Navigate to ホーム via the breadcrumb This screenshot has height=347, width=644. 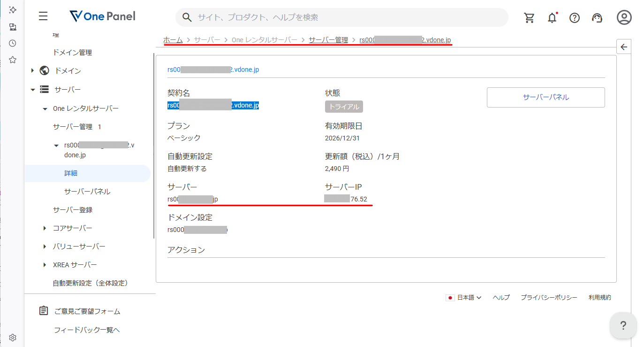tap(172, 40)
